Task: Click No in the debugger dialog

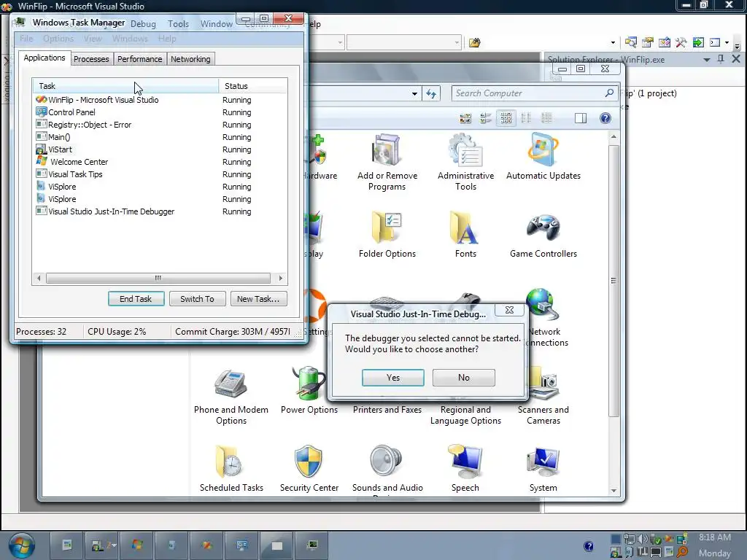Action: [464, 378]
